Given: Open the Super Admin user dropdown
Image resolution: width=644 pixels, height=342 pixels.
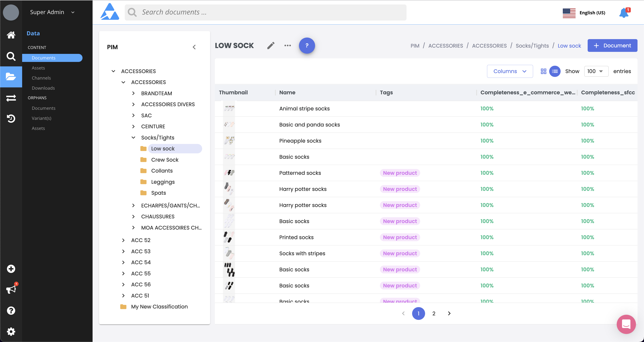Looking at the screenshot, I should pyautogui.click(x=52, y=12).
